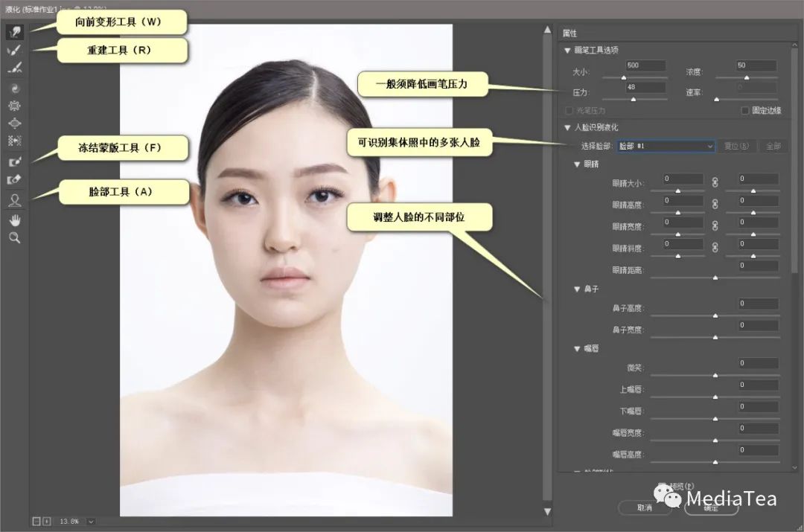Click the 上嘴唇 value field

(x=759, y=385)
